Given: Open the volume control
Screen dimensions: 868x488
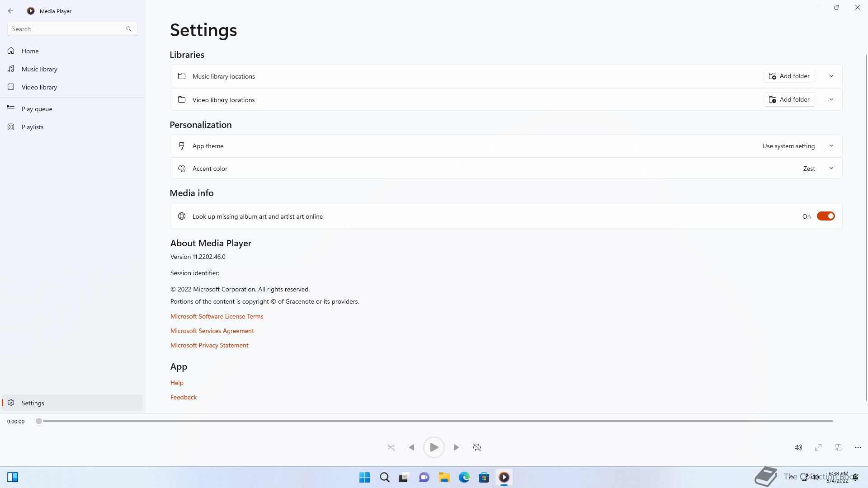Looking at the screenshot, I should [798, 447].
